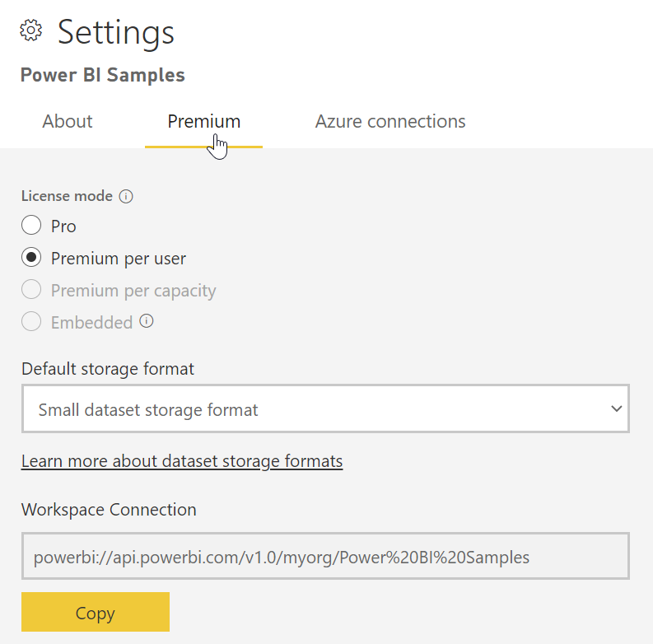The width and height of the screenshot is (653, 644).
Task: Select Premium per user radio button
Action: (31, 258)
